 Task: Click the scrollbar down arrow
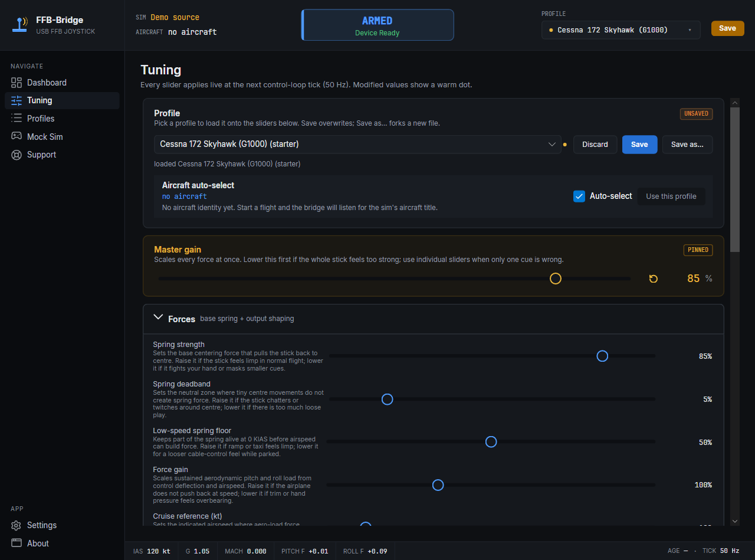click(x=735, y=521)
